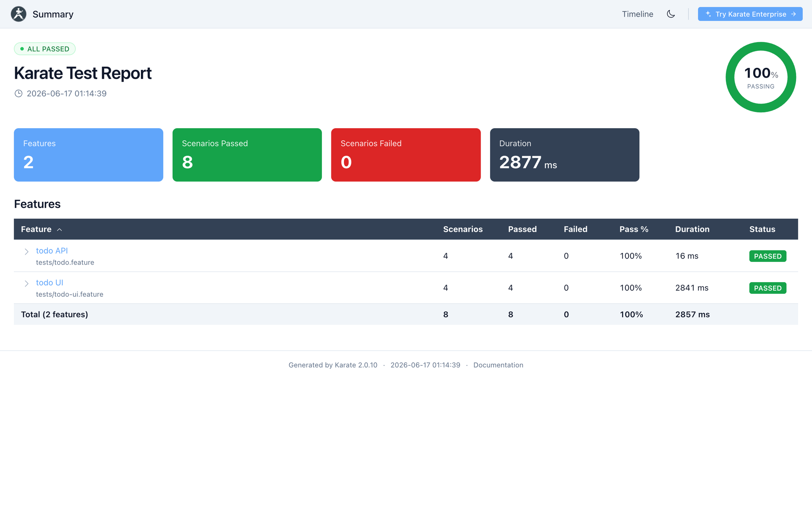Click the Features section heading
The image size is (812, 522).
tap(37, 204)
